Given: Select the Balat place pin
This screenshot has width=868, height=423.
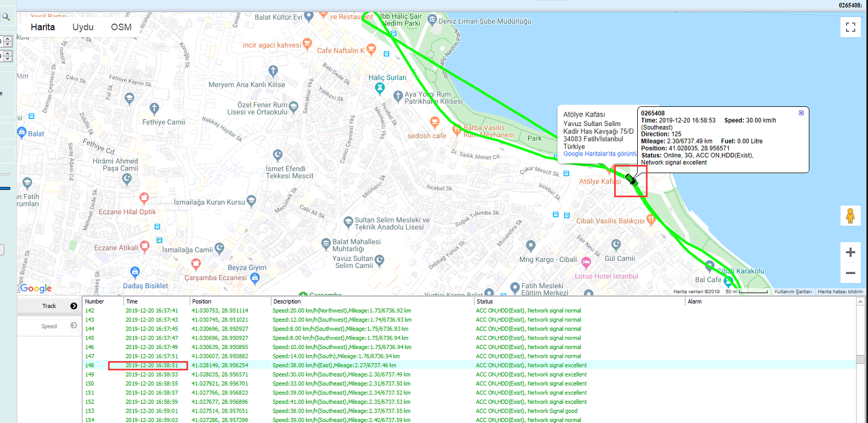Looking at the screenshot, I should click(x=22, y=133).
